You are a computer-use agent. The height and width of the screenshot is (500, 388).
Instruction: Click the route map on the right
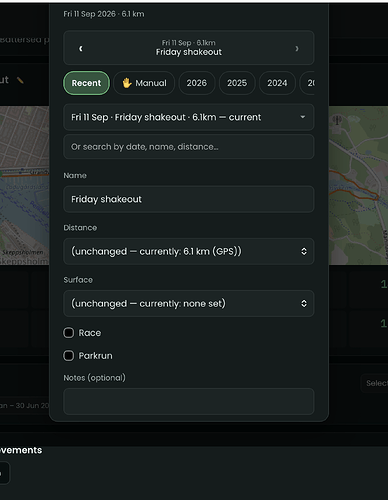tap(358, 185)
